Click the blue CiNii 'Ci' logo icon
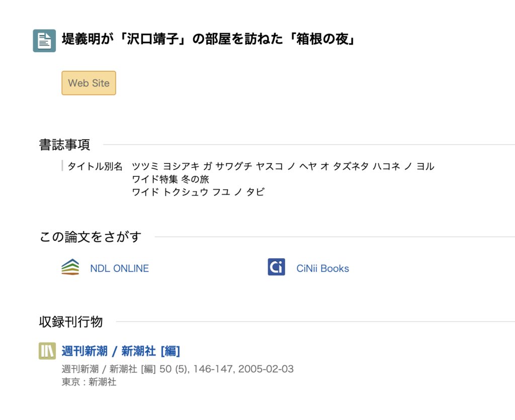Screen dimensions: 515x420 [x=276, y=267]
